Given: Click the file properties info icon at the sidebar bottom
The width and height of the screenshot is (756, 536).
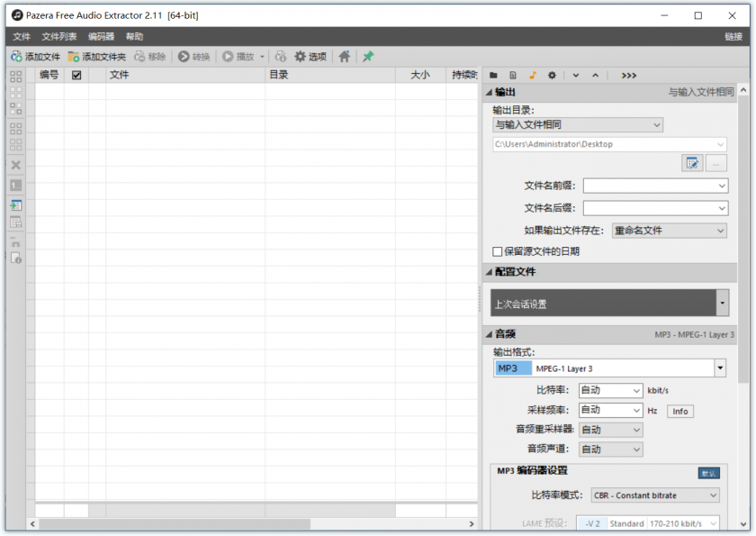Looking at the screenshot, I should pyautogui.click(x=16, y=259).
